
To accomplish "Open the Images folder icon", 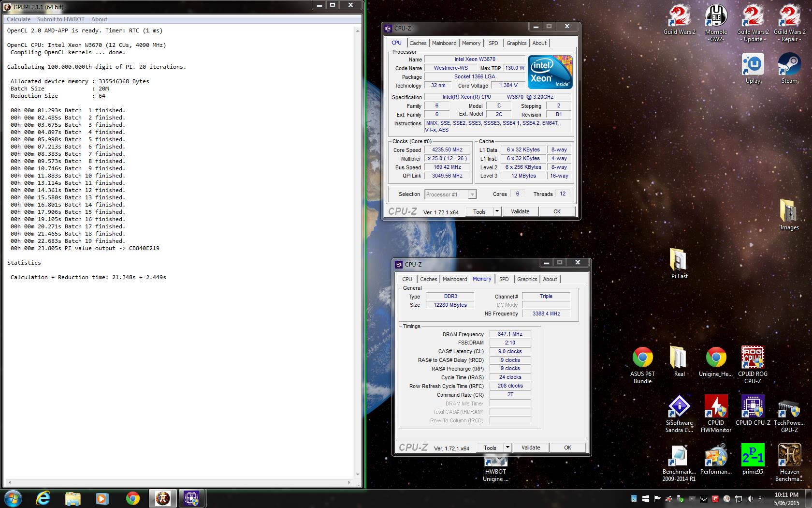I will click(x=789, y=214).
